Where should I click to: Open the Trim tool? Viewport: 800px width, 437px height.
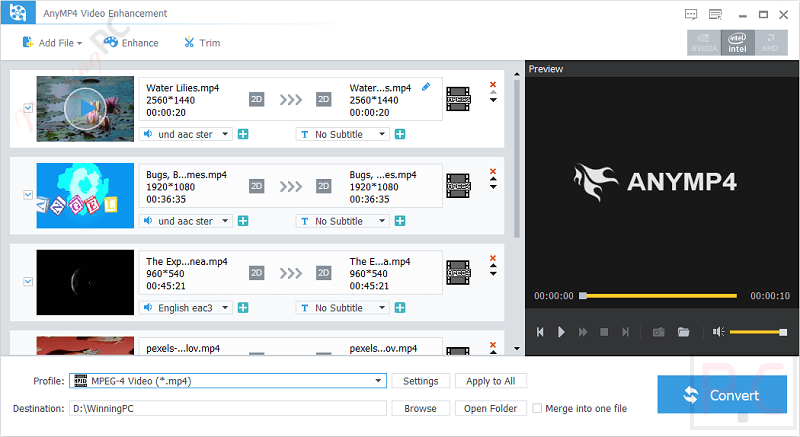point(202,43)
